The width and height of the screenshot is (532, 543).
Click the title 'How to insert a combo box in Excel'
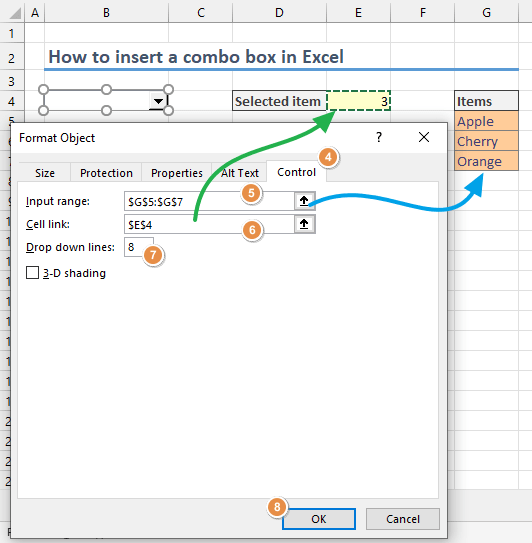point(196,57)
